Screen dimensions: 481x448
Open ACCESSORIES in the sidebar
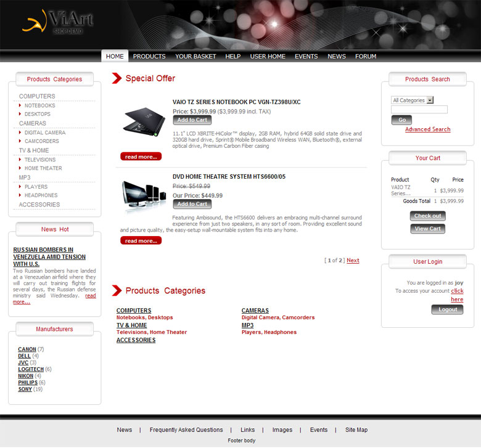pyautogui.click(x=39, y=205)
